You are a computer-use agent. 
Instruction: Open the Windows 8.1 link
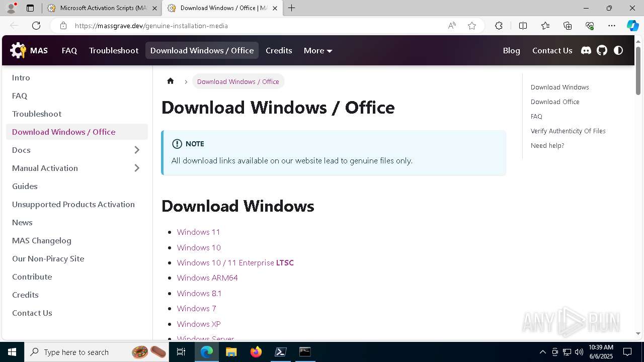(199, 293)
